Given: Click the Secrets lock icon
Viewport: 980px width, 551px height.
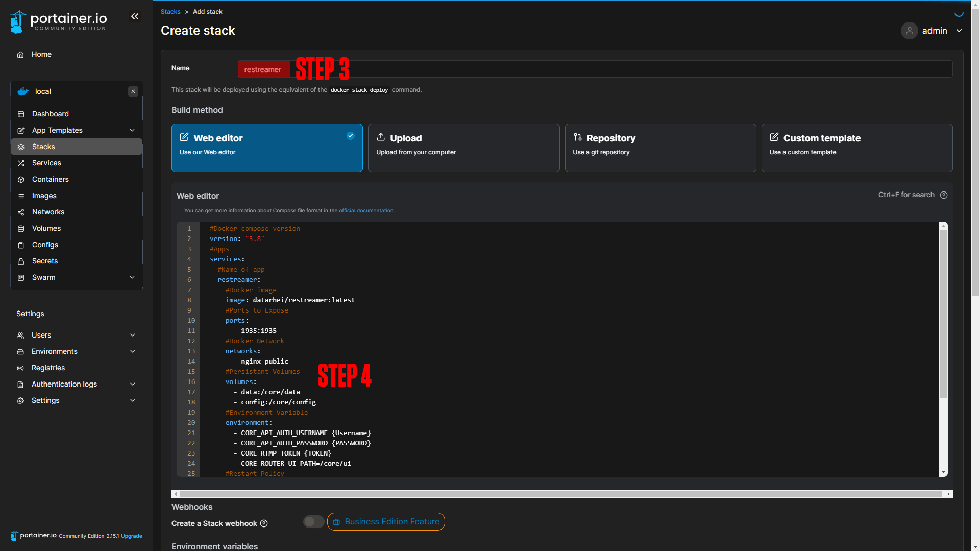Looking at the screenshot, I should 21,261.
